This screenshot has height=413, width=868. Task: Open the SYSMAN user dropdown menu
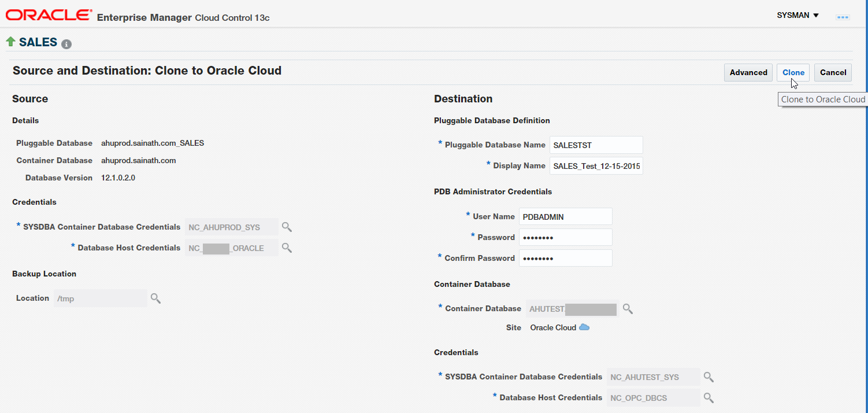tap(798, 16)
